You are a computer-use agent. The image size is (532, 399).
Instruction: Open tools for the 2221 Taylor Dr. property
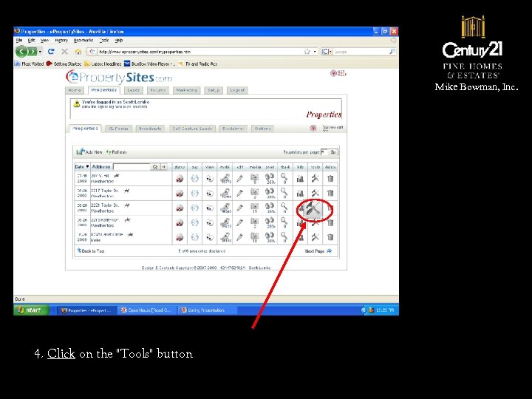pyautogui.click(x=313, y=208)
